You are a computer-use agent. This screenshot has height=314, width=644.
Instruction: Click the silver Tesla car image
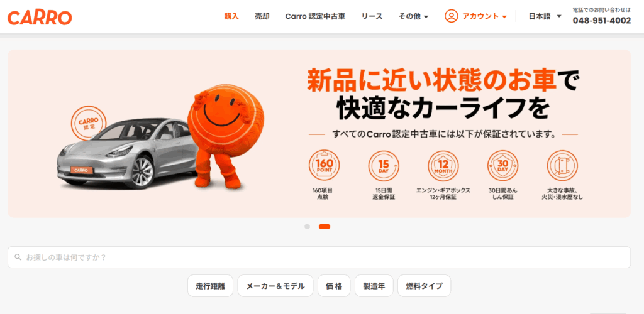pos(127,154)
